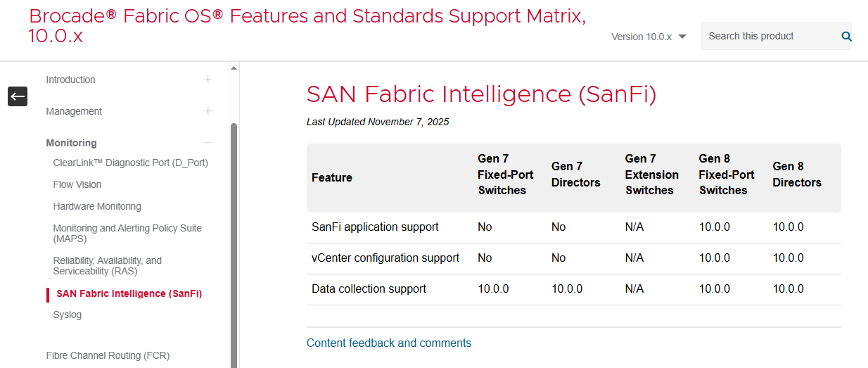This screenshot has height=368, width=868.
Task: Click the search magnifier icon
Action: [846, 37]
